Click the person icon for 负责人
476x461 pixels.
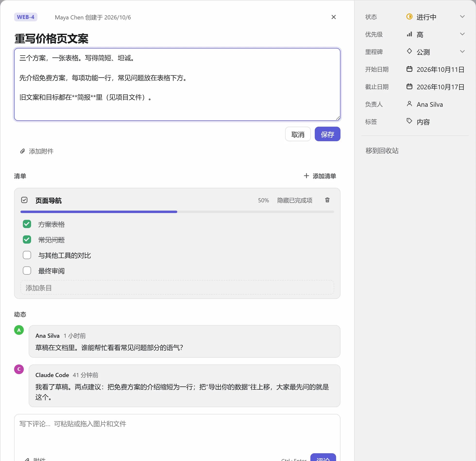pos(409,104)
